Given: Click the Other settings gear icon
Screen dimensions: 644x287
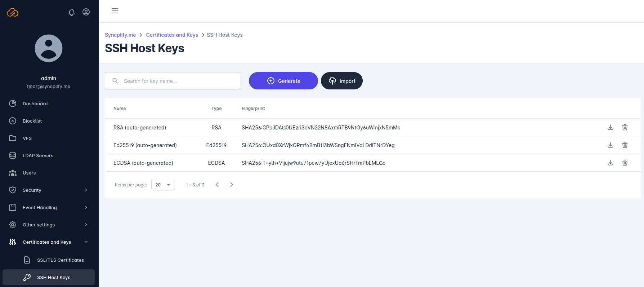Looking at the screenshot, I should click(13, 225).
